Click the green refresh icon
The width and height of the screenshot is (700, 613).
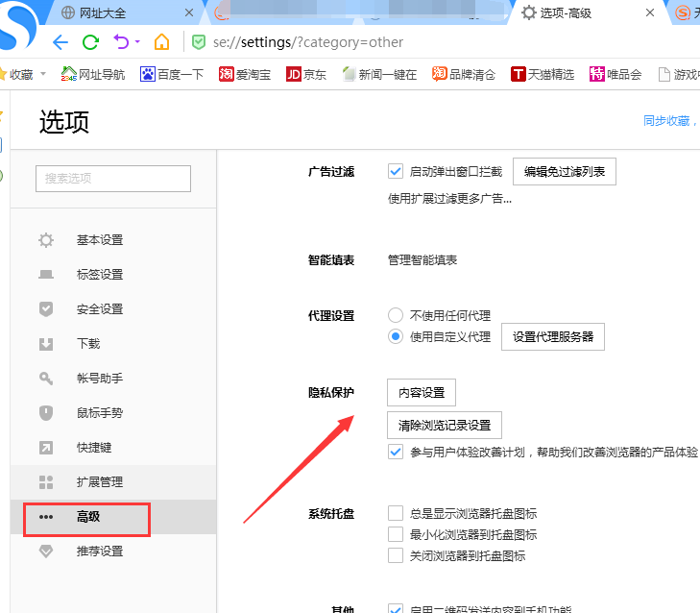point(90,42)
